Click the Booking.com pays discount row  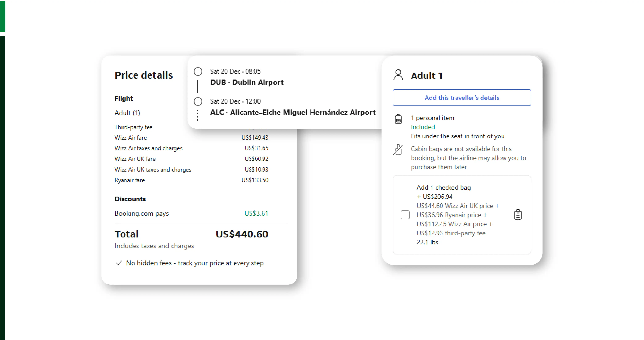(142, 214)
